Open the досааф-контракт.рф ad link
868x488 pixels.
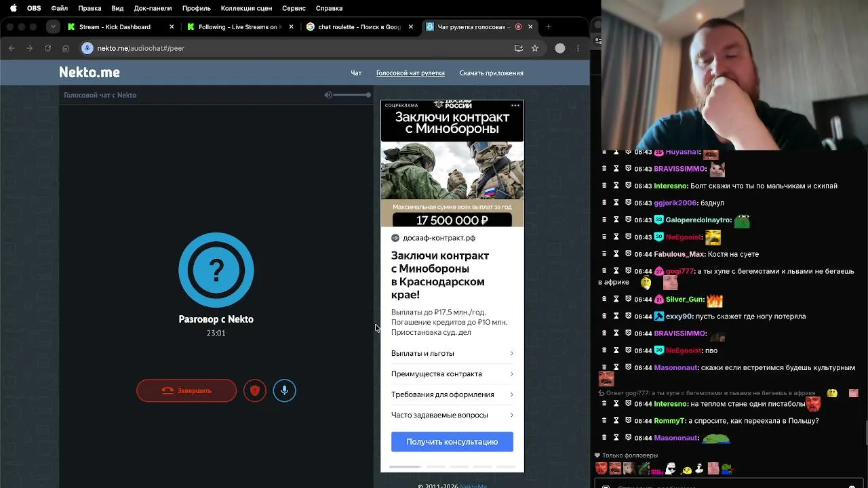439,238
